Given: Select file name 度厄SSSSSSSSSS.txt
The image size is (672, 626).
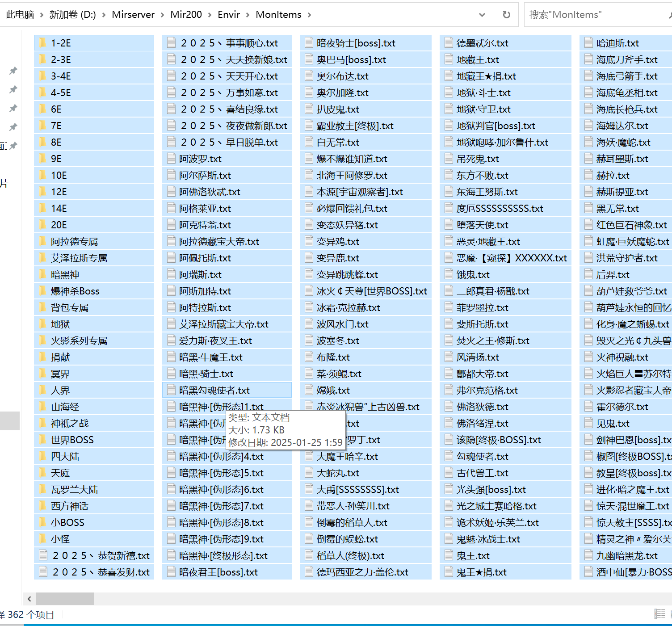Looking at the screenshot, I should 500,208.
